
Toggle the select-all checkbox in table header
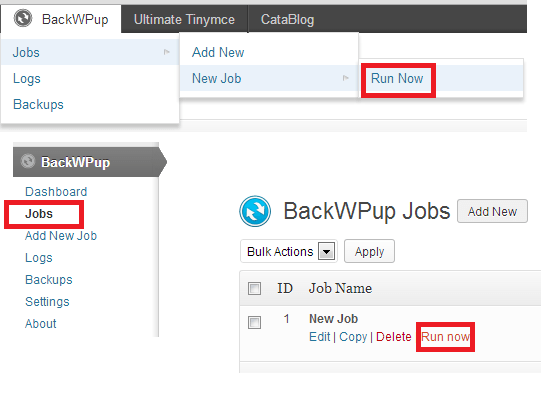pyautogui.click(x=254, y=288)
